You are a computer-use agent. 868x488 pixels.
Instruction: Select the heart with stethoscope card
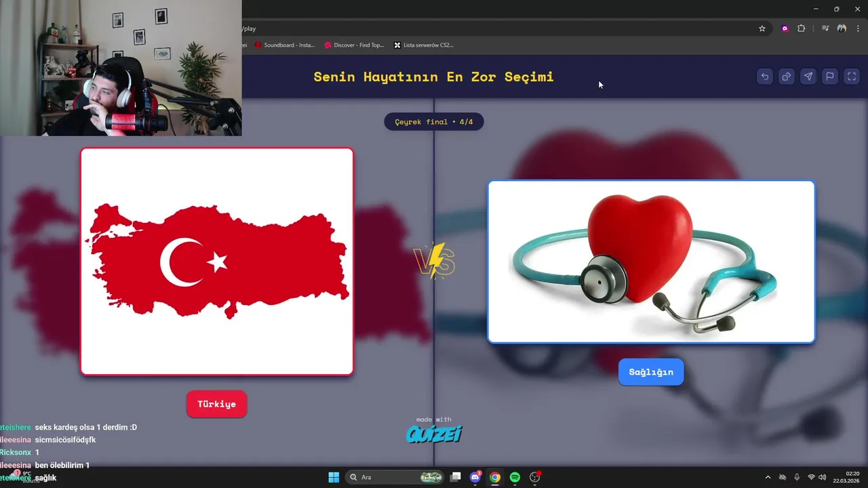651,262
